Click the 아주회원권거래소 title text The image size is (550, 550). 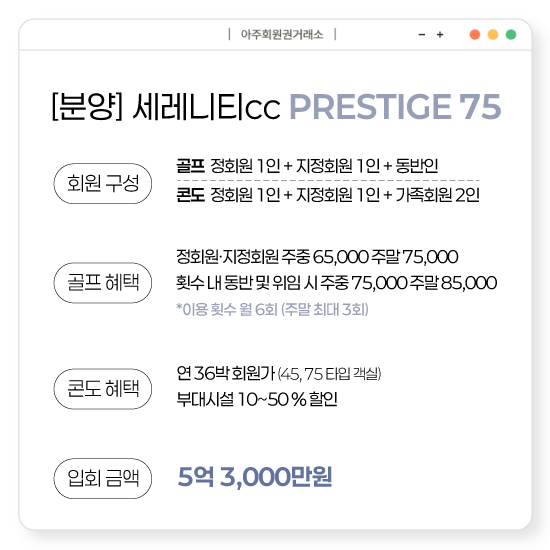pos(282,34)
